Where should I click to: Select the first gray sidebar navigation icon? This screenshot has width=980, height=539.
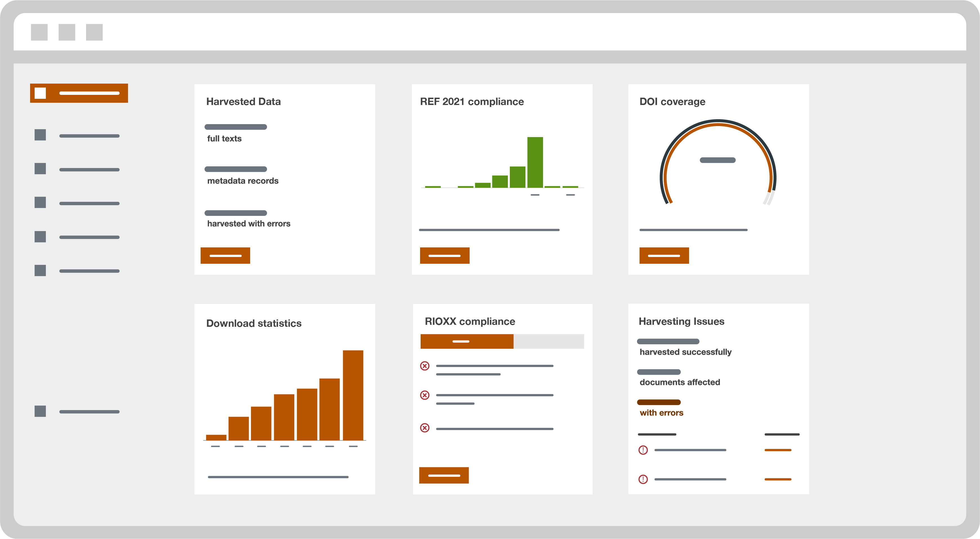pyautogui.click(x=40, y=135)
